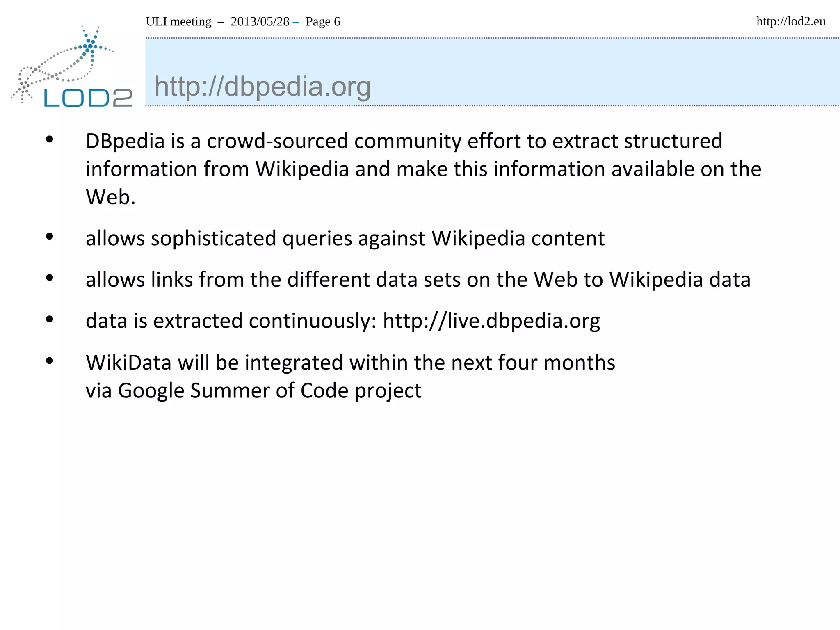
Task: Click the line starting 'information from Wikipedia'
Action: pos(423,169)
